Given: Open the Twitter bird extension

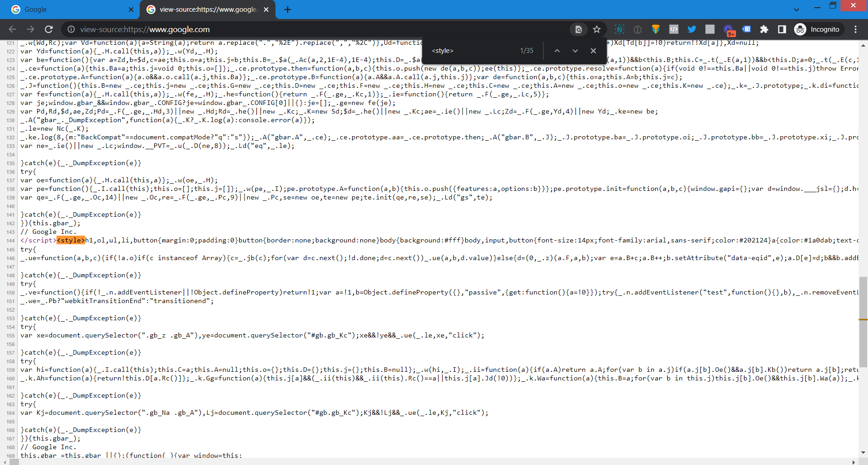Looking at the screenshot, I should point(692,29).
